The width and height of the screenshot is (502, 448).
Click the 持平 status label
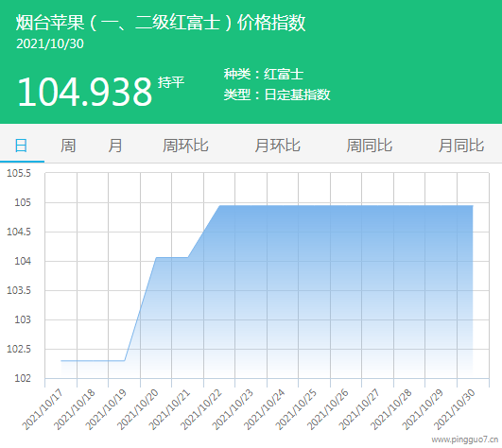point(171,82)
